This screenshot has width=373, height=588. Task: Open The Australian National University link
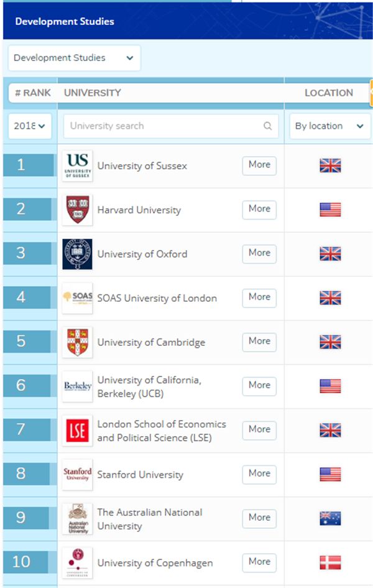150,519
